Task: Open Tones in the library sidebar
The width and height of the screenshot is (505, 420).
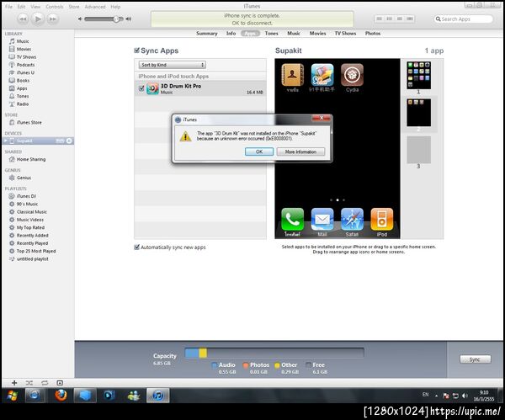Action: tap(23, 96)
